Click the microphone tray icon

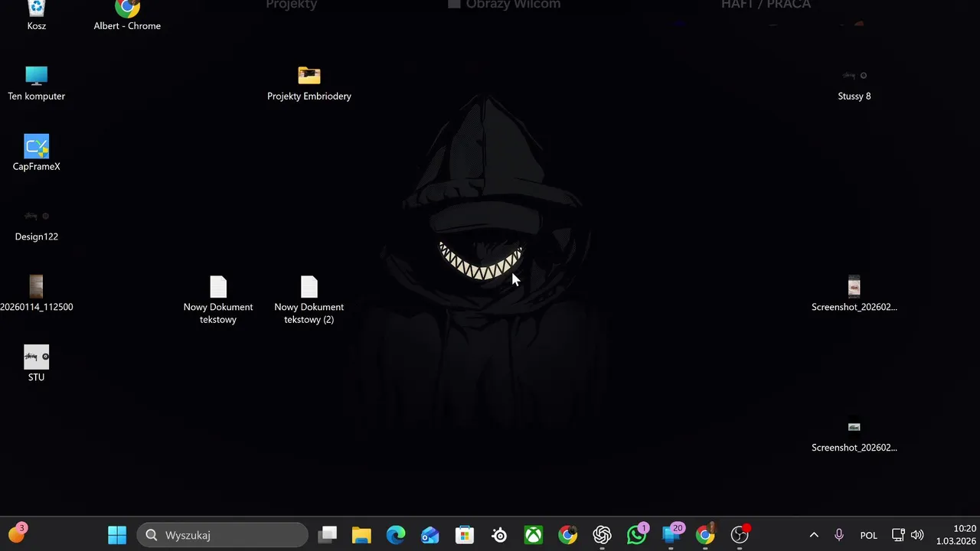click(839, 535)
